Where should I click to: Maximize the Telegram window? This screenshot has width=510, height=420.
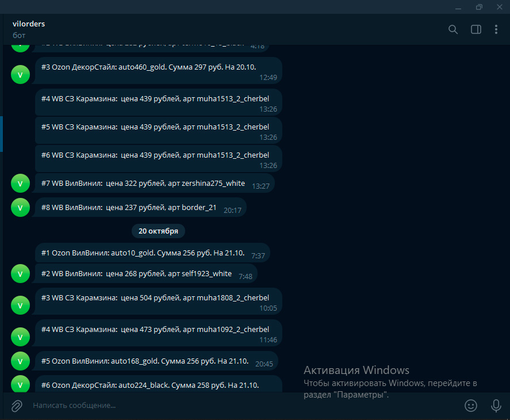tap(479, 7)
